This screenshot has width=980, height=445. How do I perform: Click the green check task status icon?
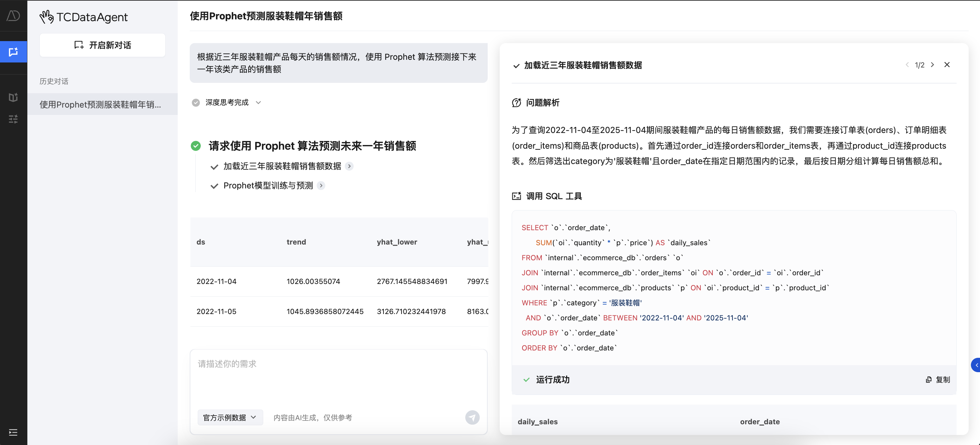pyautogui.click(x=195, y=146)
